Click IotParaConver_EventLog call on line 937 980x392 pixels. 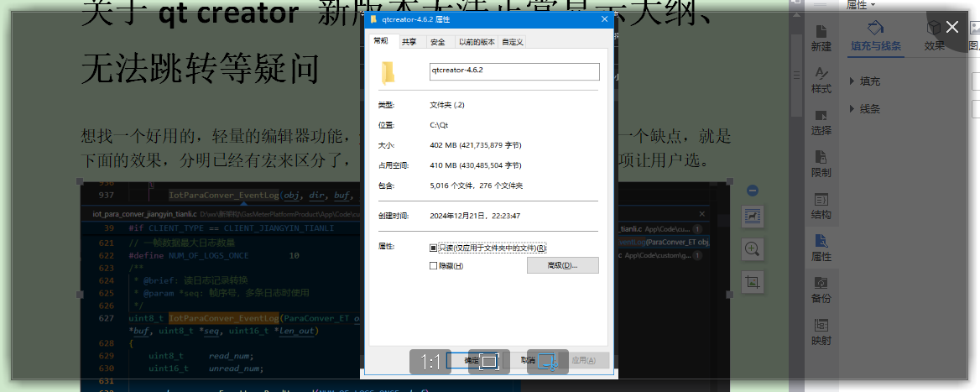(224, 196)
